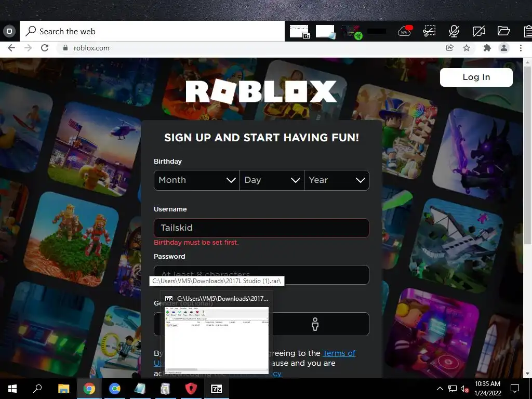Screen dimensions: 532x399
Task: Open Windows taskbar search
Action: 37,389
